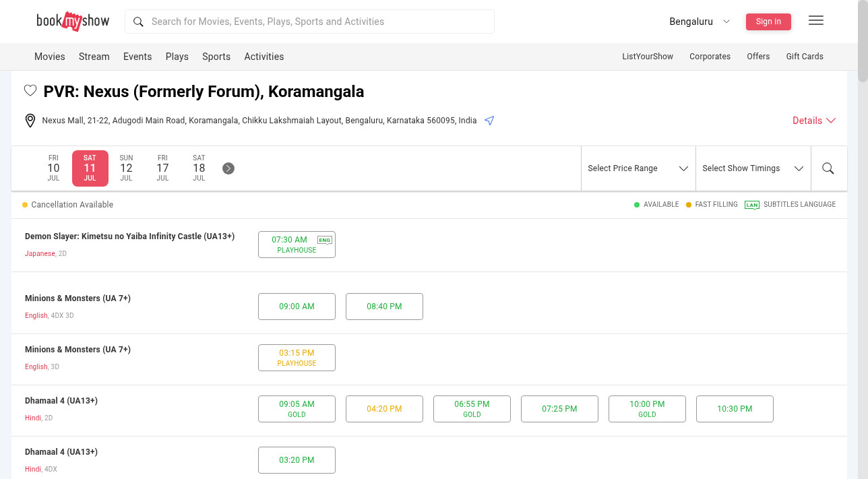Click the page vertical scrollbar thumb
Viewport: 868px width, 479px height.
point(863,40)
